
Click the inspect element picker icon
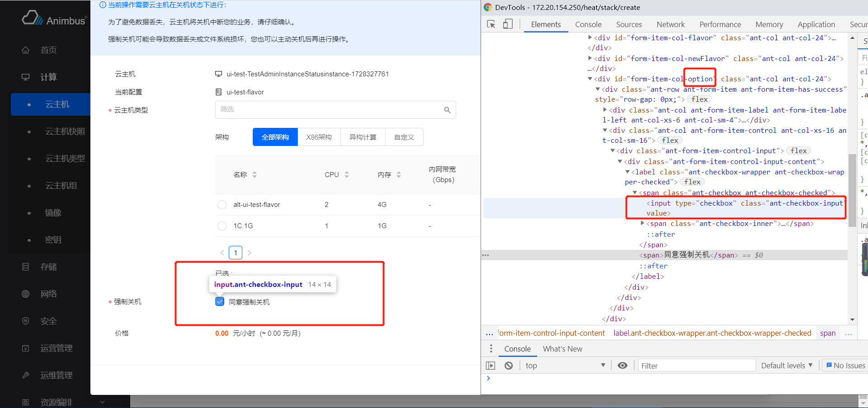(x=491, y=24)
